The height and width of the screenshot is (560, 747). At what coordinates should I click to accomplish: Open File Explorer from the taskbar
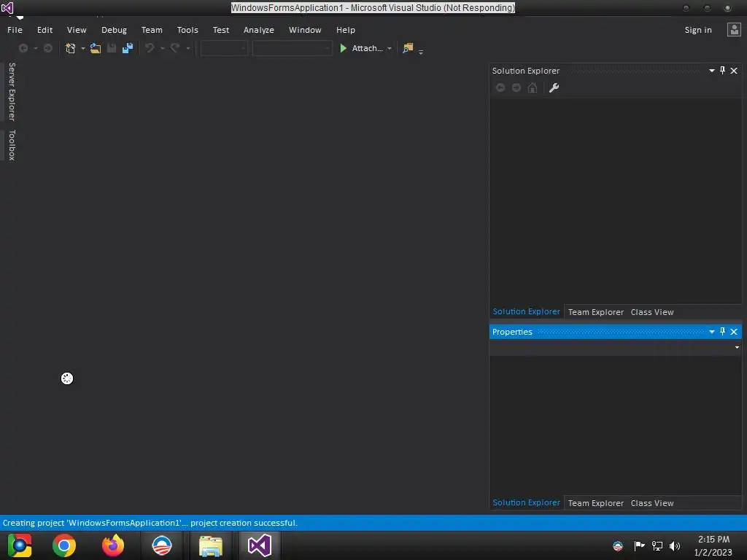click(x=211, y=545)
